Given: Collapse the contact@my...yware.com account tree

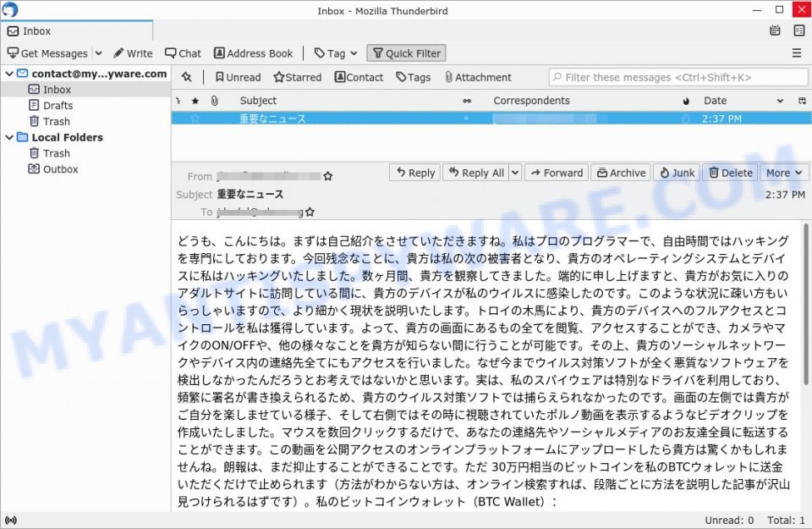Looking at the screenshot, I should 9,74.
